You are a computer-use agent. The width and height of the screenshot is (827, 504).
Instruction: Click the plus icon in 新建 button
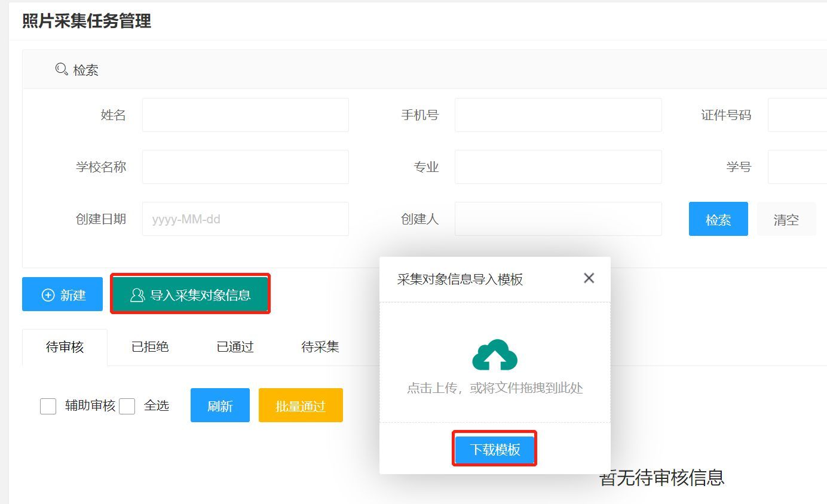(x=48, y=295)
